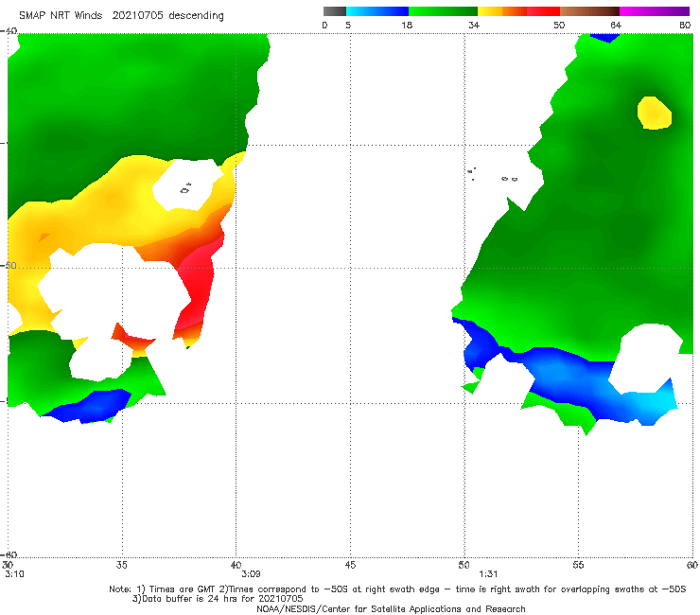Click the gray 0–5 segment of the color bar
700x615 pixels.
(x=334, y=11)
